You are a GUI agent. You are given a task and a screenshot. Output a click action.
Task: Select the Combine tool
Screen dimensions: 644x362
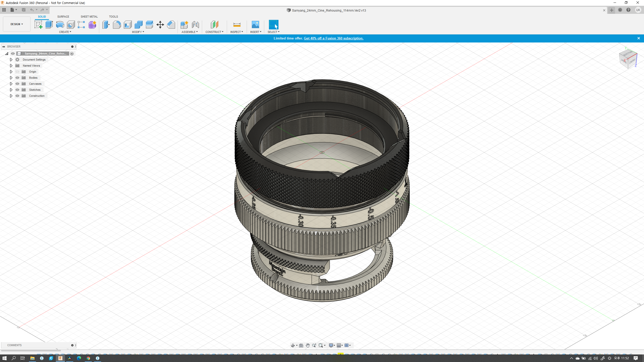coord(138,25)
